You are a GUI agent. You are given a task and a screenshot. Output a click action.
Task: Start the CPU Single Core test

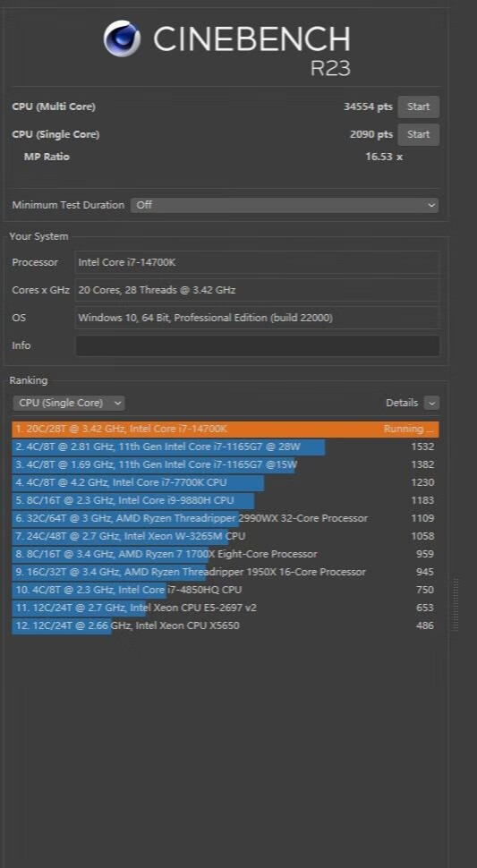coord(418,134)
